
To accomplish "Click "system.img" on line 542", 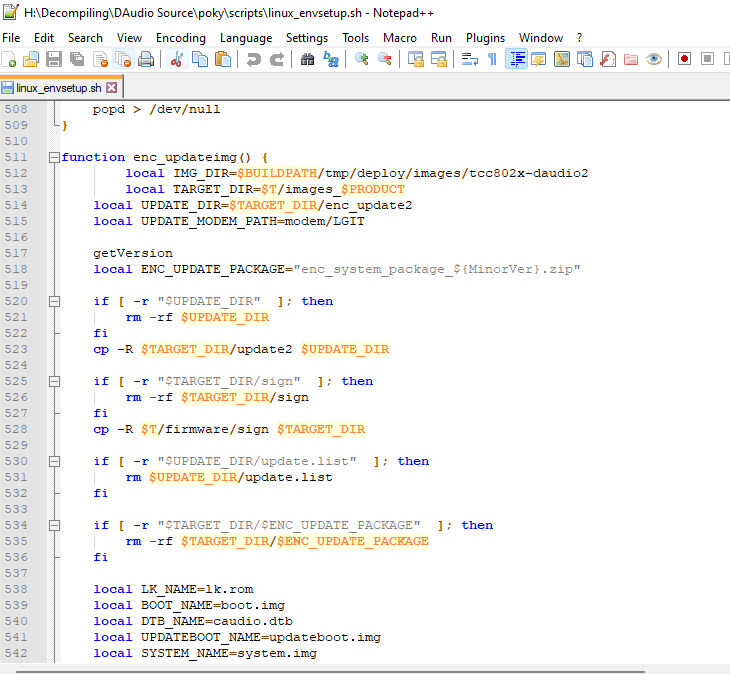I will click(x=277, y=653).
